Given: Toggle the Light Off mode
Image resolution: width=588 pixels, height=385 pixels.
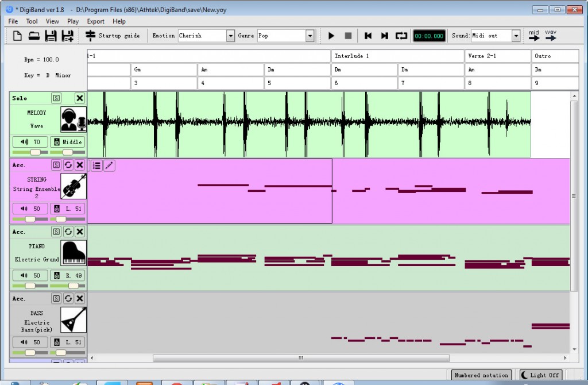Looking at the screenshot, I should click(x=540, y=375).
